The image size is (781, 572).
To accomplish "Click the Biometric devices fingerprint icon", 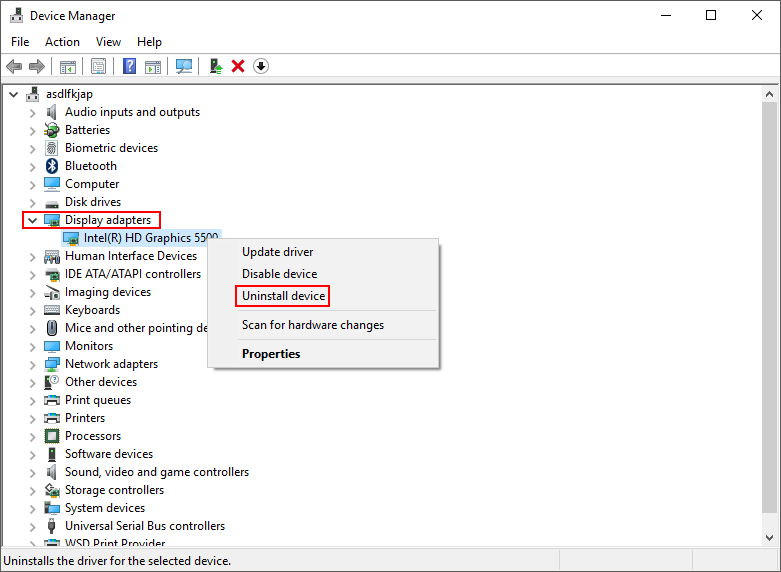I will [52, 148].
